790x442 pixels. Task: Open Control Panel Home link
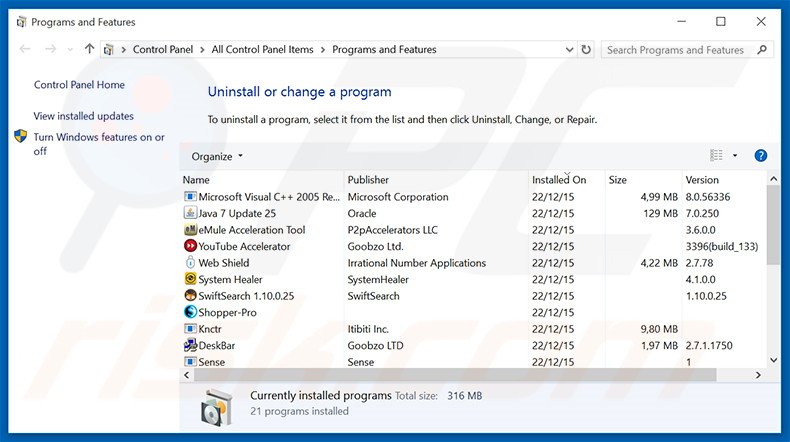(x=79, y=85)
